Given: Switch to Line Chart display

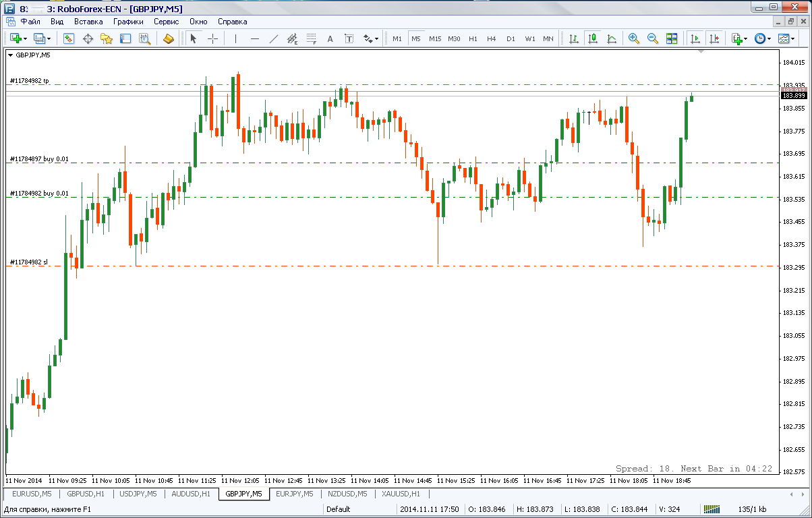Looking at the screenshot, I should (x=611, y=38).
